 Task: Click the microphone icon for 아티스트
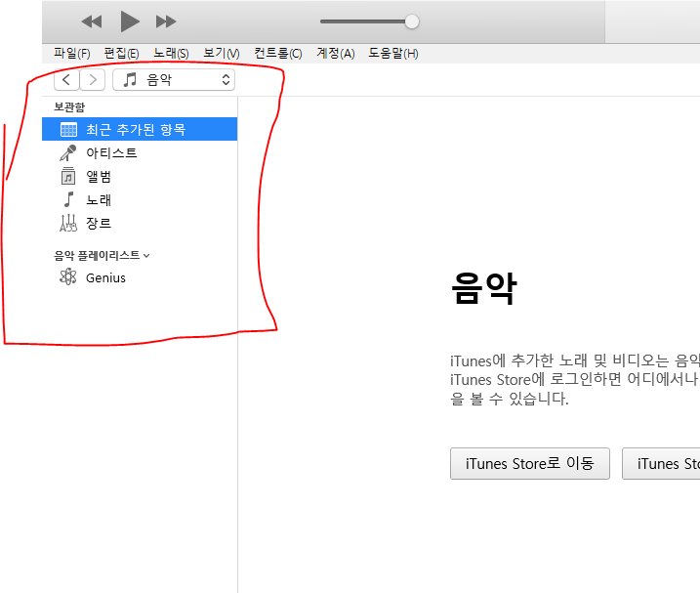[68, 152]
